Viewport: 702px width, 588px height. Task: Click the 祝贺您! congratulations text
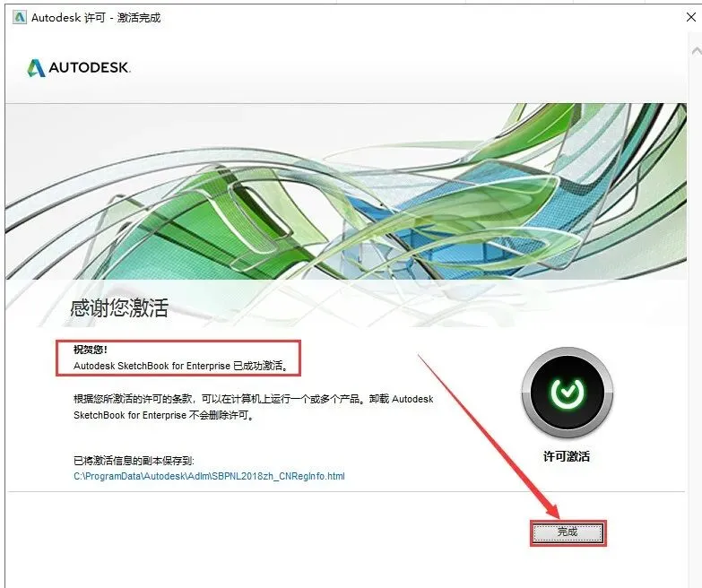(91, 350)
